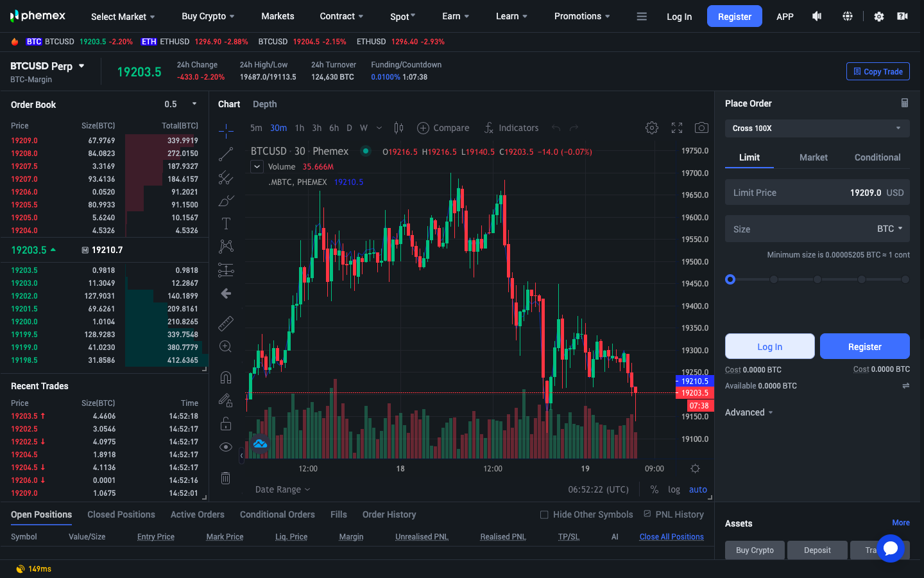924x578 pixels.
Task: Take a chart snapshot with camera icon
Action: [x=701, y=128]
